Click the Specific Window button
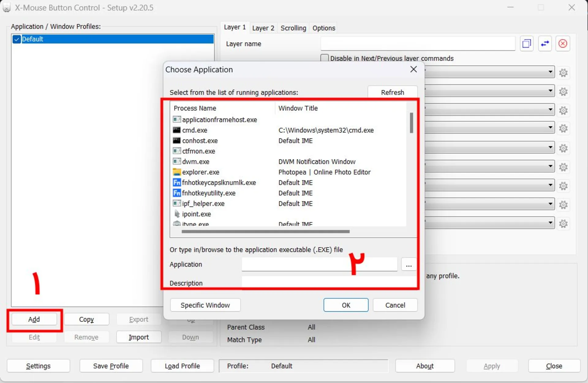 point(205,305)
